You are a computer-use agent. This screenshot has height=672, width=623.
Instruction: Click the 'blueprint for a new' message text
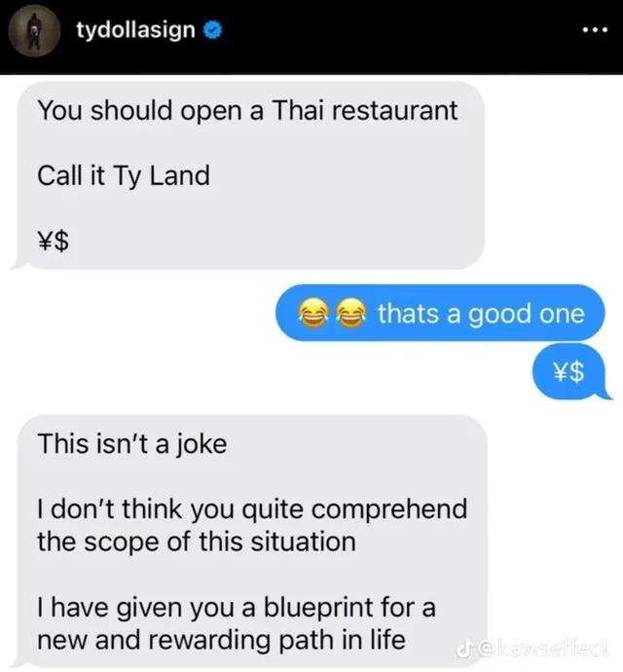point(237,624)
